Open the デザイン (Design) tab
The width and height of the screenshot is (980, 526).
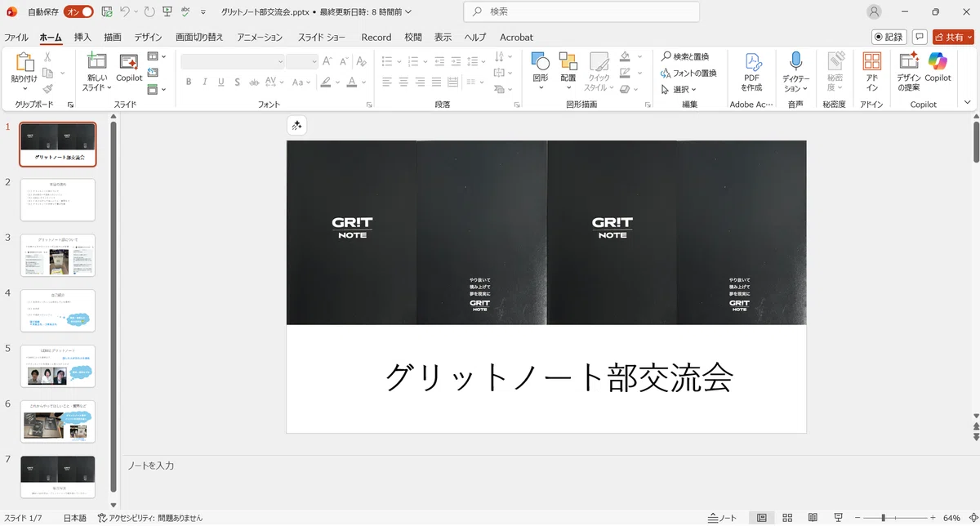click(x=148, y=38)
